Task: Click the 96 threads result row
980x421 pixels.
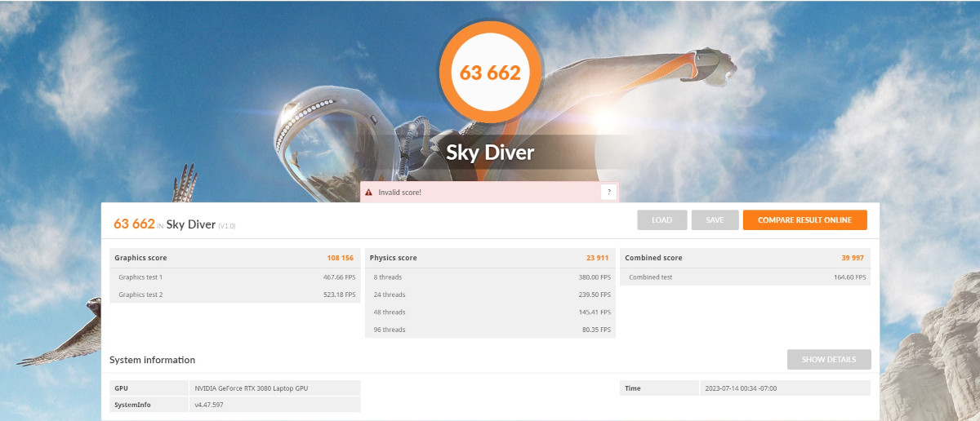Action: 489,330
